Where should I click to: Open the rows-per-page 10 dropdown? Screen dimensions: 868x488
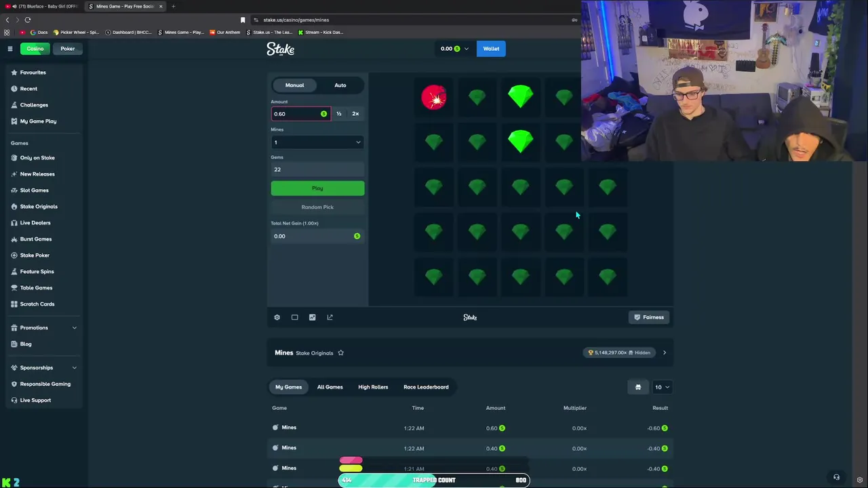[662, 387]
